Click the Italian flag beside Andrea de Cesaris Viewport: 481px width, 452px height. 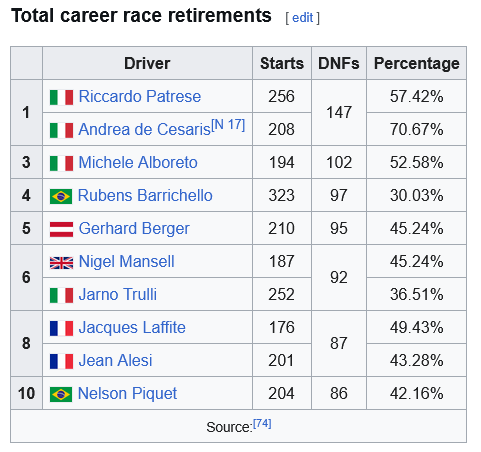[61, 130]
